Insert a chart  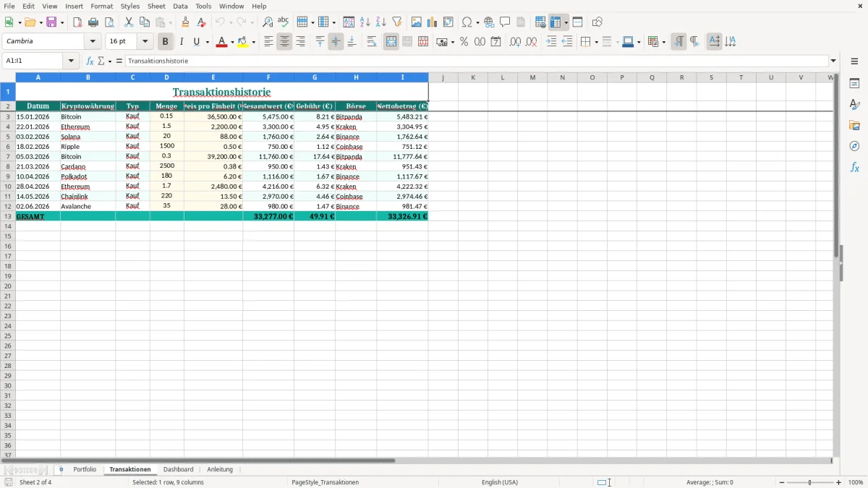coord(433,22)
